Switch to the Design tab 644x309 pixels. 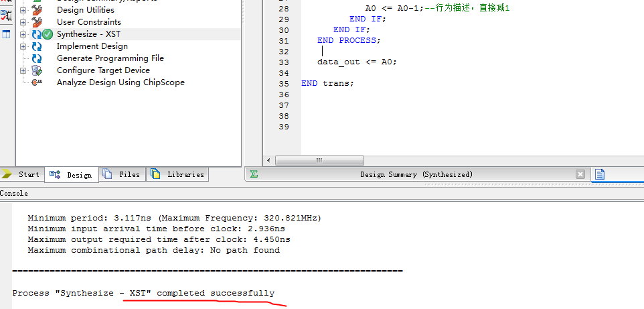(72, 175)
